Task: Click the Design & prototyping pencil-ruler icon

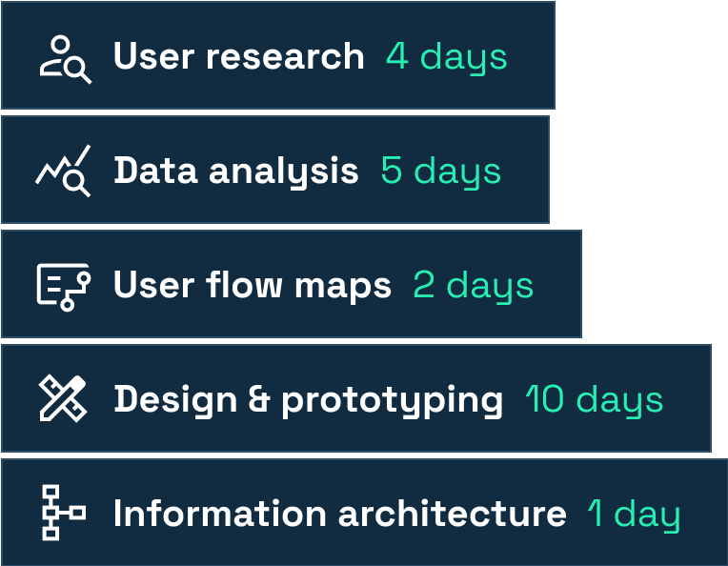Action: 64,399
